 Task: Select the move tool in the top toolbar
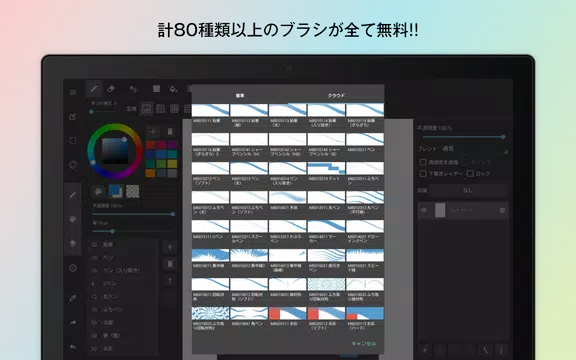133,89
